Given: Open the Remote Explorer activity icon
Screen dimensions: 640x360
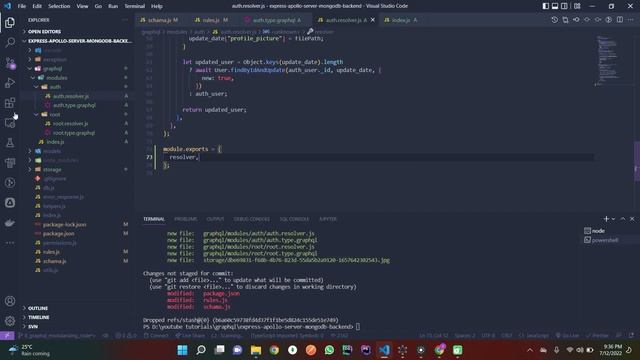Looking at the screenshot, I should 10,122.
